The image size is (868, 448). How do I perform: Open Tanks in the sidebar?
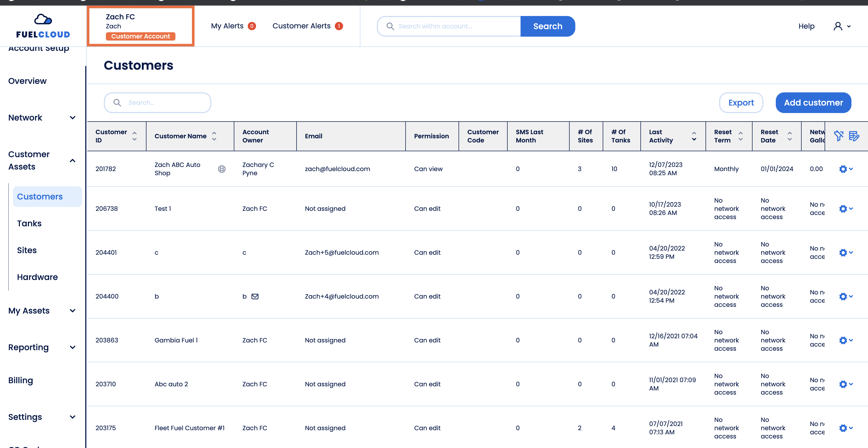(x=29, y=223)
